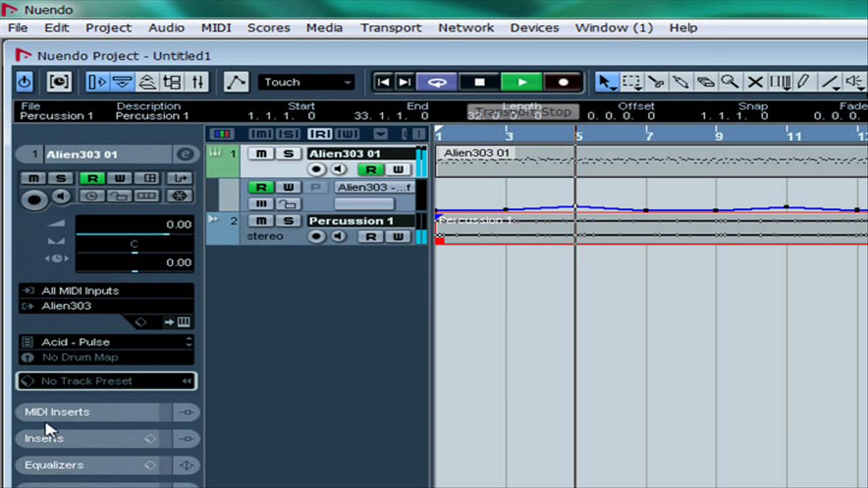Open the Pool window icon
The image size is (868, 488).
(x=172, y=82)
